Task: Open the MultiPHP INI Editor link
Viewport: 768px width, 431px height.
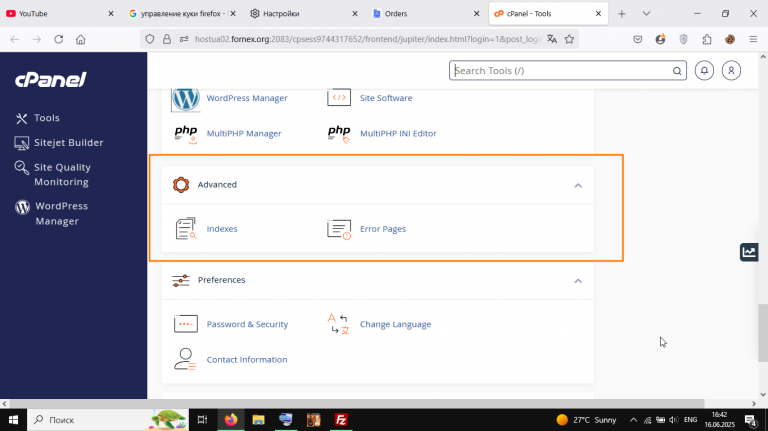Action: click(x=398, y=133)
